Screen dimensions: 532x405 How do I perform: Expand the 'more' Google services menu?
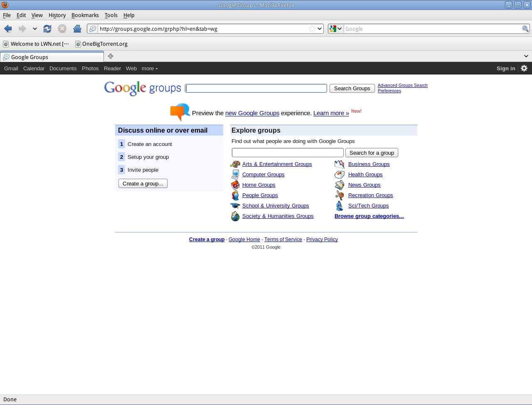[150, 69]
